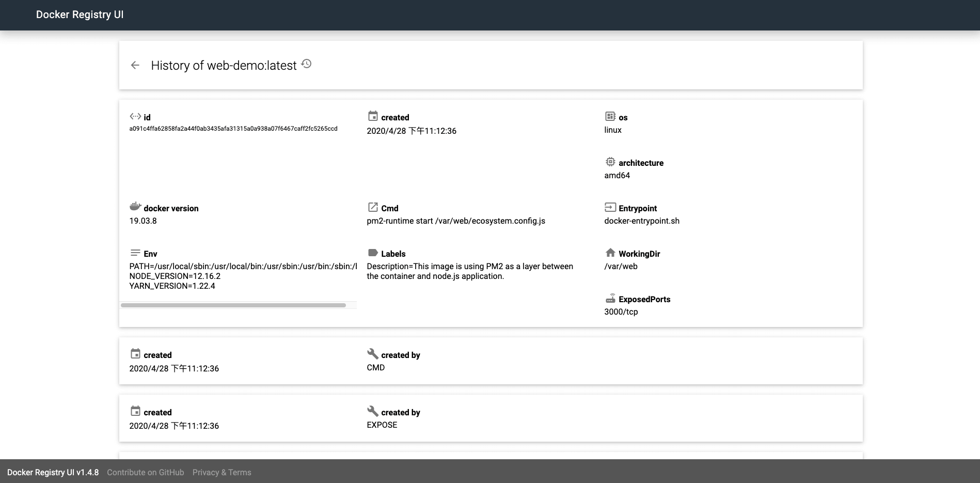980x483 pixels.
Task: Click the Entrypoint arrow icon
Action: [610, 207]
